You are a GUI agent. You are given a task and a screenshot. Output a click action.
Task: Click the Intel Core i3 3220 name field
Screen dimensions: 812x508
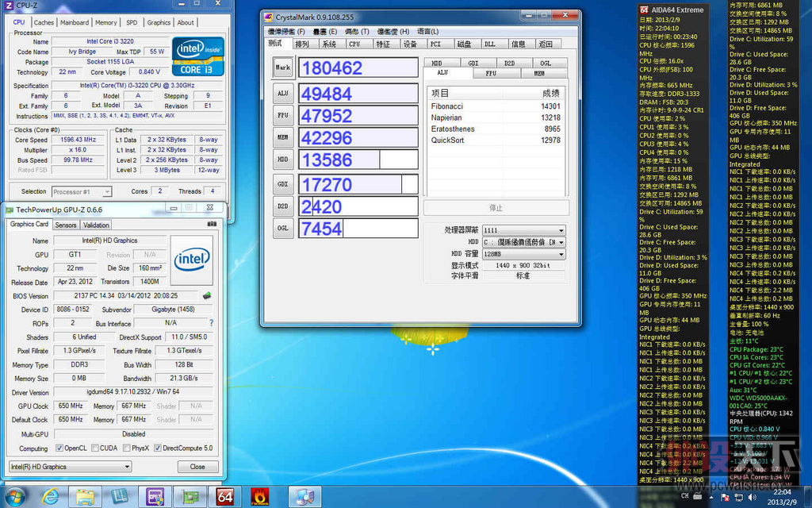tap(109, 41)
